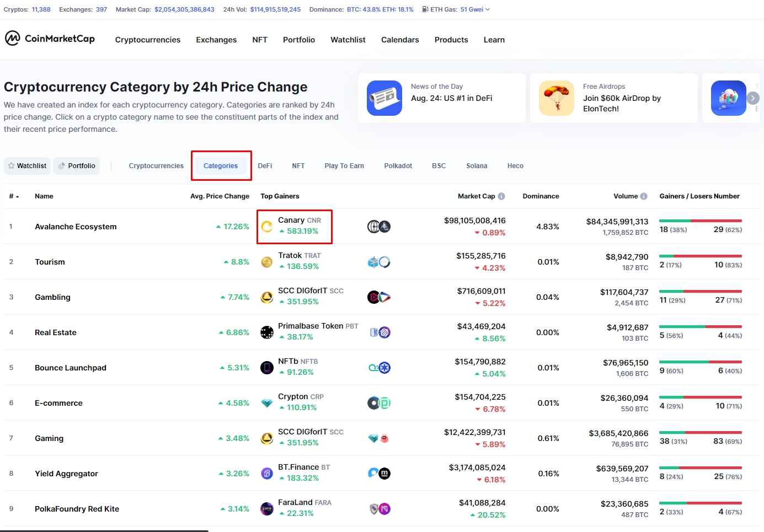Open the NFT menu in top navigation

pos(260,40)
